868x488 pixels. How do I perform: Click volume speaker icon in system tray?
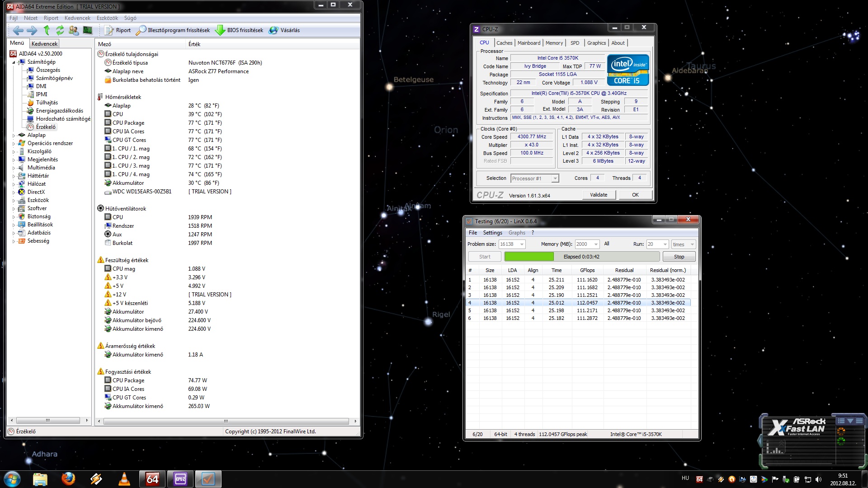coord(818,479)
